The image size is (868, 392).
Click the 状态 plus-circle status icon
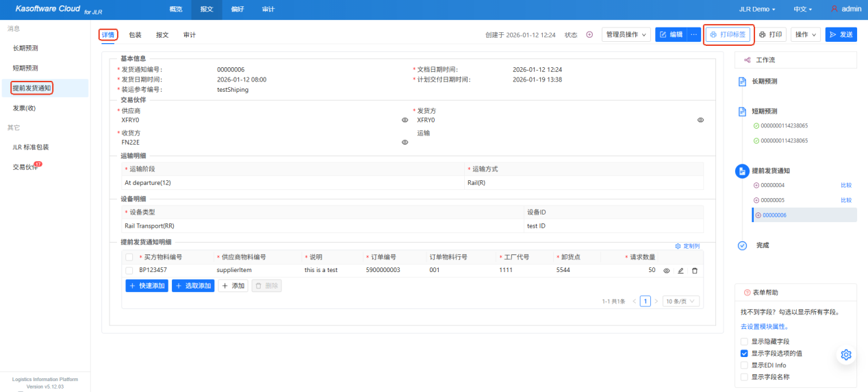pos(589,35)
